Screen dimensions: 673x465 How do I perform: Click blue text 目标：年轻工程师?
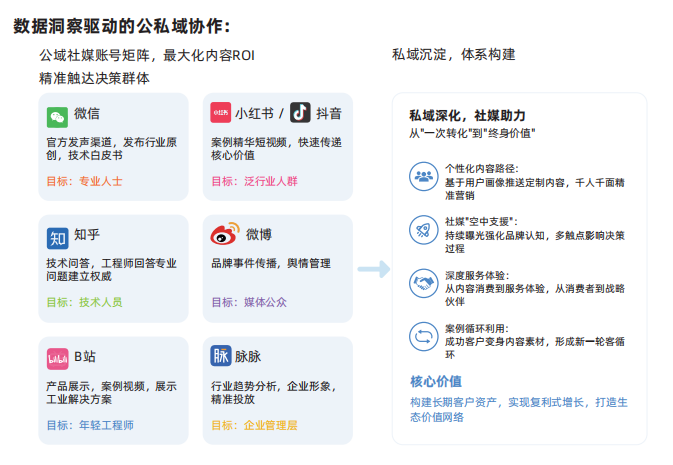click(x=90, y=425)
